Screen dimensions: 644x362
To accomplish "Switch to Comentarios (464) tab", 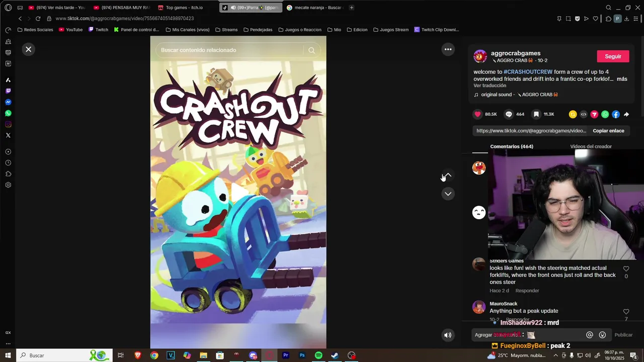I will click(x=512, y=146).
